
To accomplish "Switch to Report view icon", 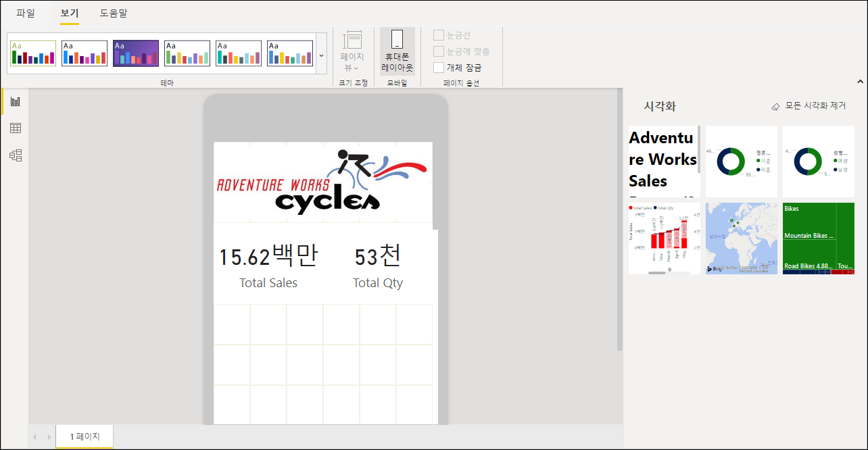I will 16,101.
